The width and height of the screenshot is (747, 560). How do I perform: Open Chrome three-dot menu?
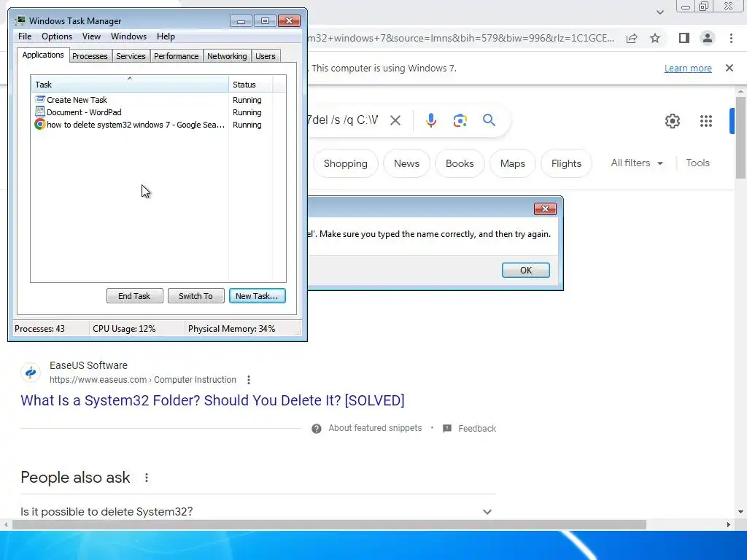[731, 38]
